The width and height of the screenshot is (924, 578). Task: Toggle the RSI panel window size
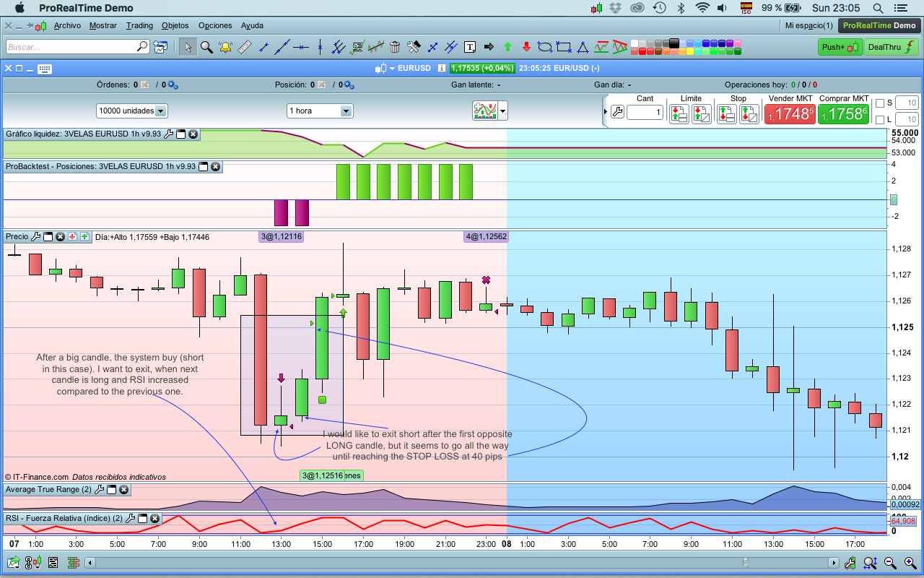pos(141,518)
